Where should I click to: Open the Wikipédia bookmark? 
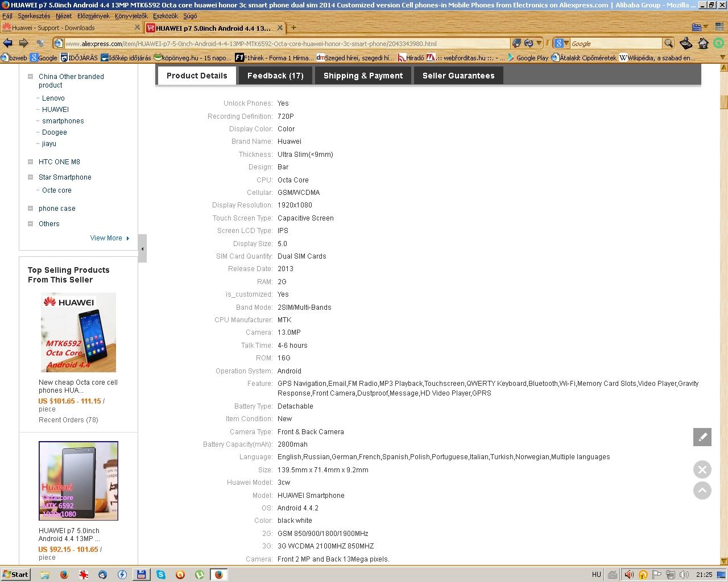click(x=657, y=57)
